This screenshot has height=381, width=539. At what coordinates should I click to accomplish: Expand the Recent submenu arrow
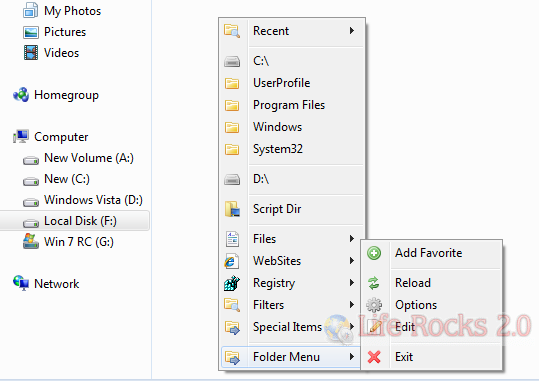tap(352, 31)
